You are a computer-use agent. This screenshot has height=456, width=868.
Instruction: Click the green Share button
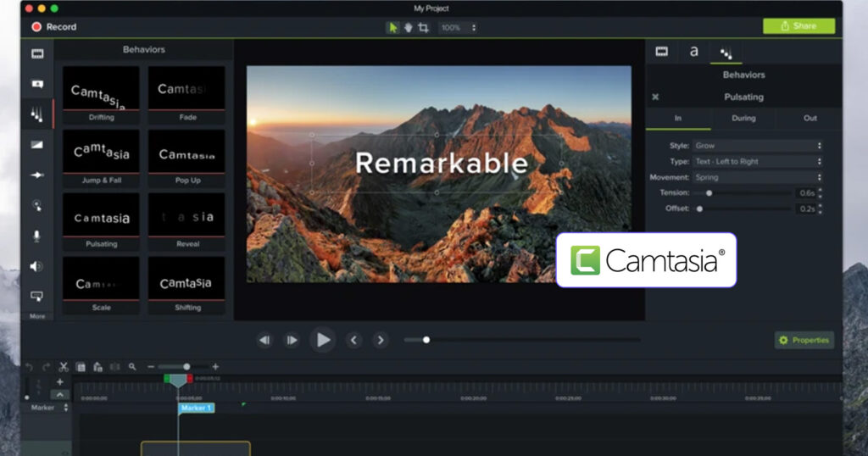pyautogui.click(x=798, y=26)
